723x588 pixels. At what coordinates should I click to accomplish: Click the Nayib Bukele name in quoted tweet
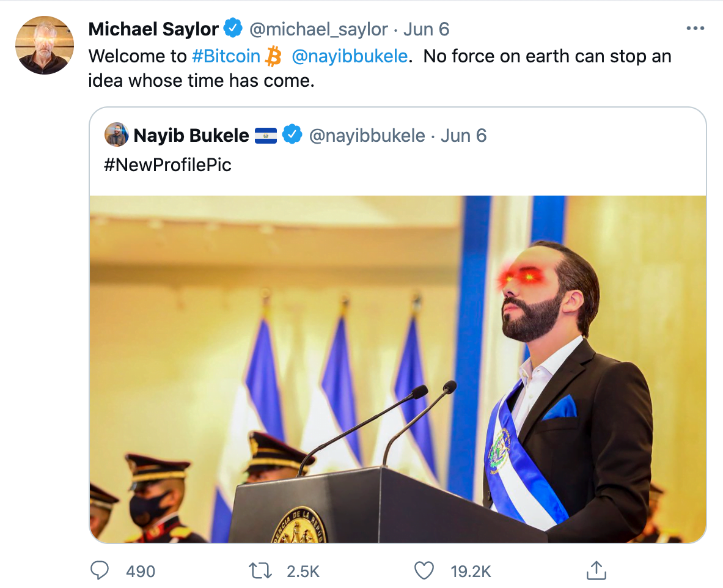[191, 135]
